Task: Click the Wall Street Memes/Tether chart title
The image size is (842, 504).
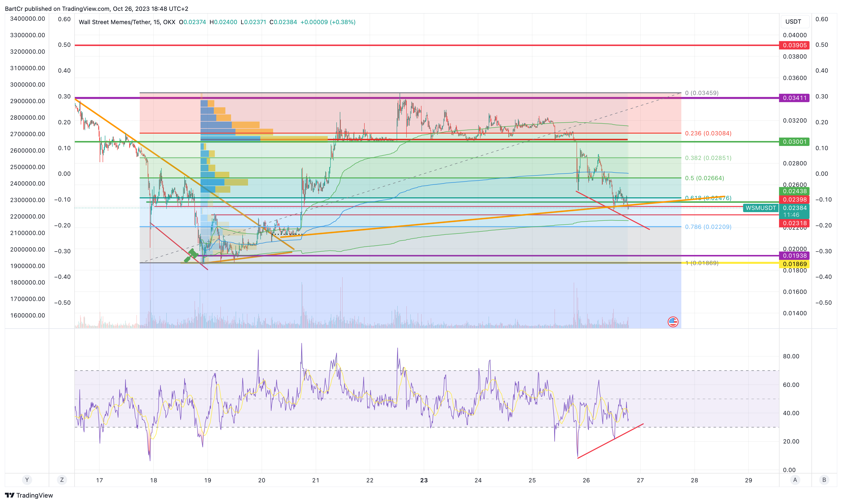Action: click(x=127, y=22)
